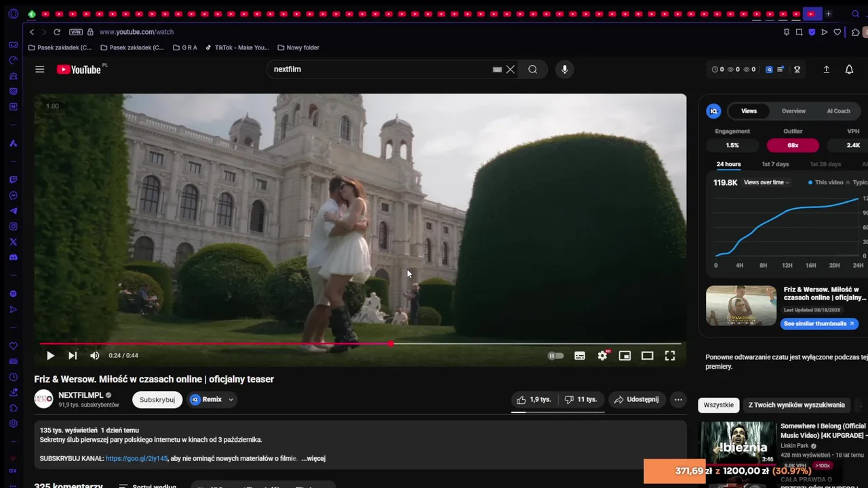
Task: Like the video (1,9 tys.)
Action: click(534, 400)
